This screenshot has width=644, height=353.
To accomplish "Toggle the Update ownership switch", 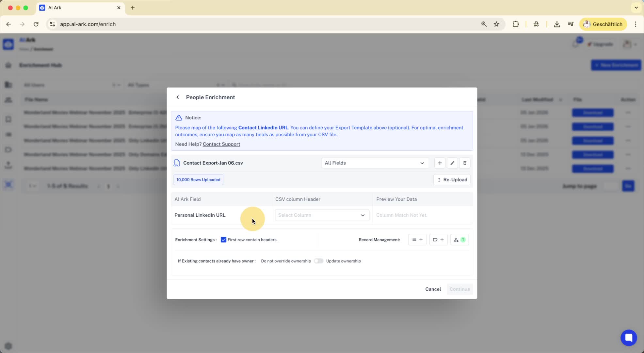I will (x=318, y=261).
